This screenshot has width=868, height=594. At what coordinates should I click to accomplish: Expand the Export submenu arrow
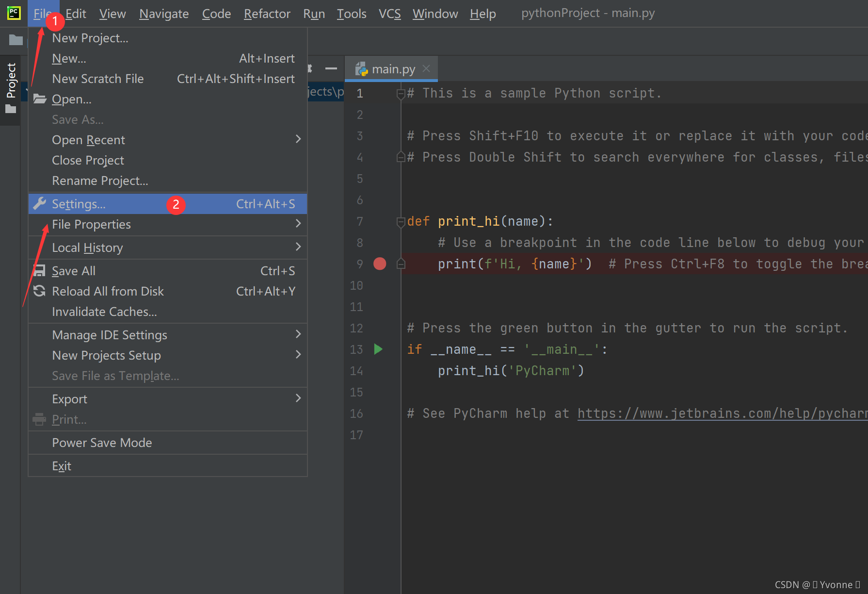pos(298,398)
